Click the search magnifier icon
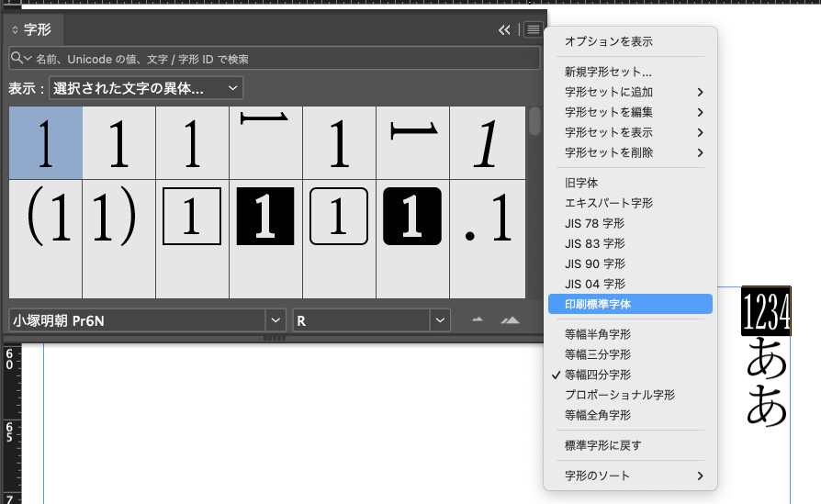The height and width of the screenshot is (504, 821). 17,59
